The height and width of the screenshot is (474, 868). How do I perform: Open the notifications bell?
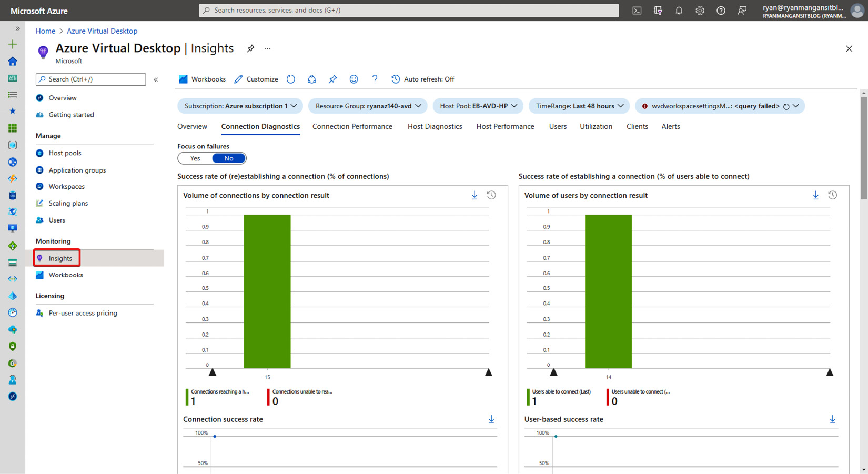(x=679, y=11)
